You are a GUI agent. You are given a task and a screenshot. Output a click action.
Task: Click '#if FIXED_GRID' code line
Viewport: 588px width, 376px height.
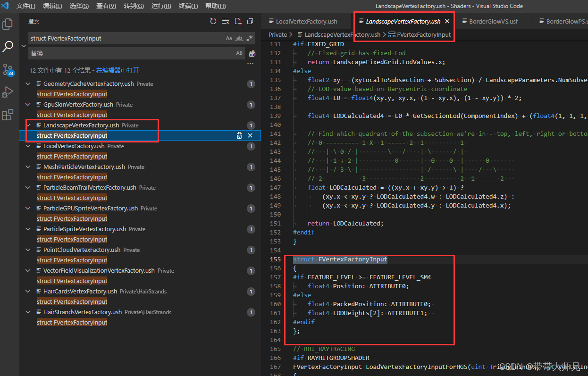[x=319, y=44]
